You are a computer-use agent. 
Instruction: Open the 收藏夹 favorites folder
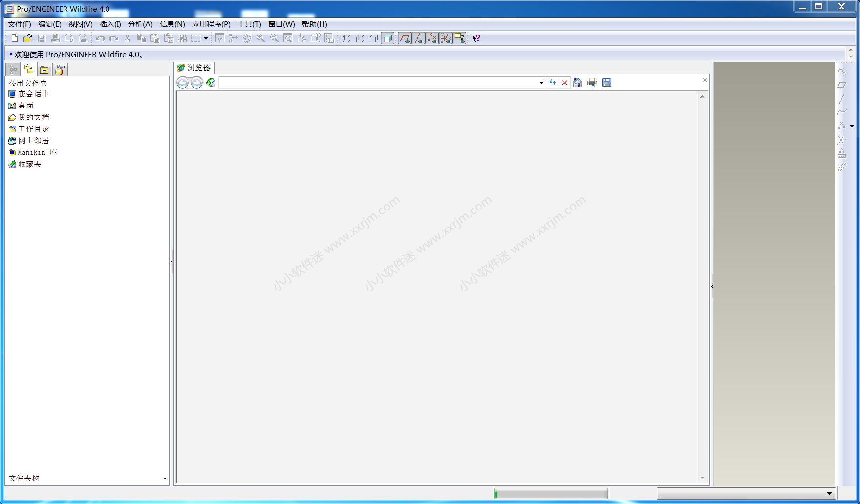coord(25,164)
